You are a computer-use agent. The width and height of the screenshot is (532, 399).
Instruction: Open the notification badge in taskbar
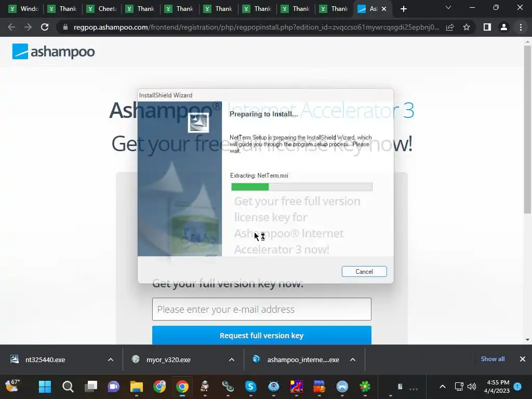click(517, 386)
